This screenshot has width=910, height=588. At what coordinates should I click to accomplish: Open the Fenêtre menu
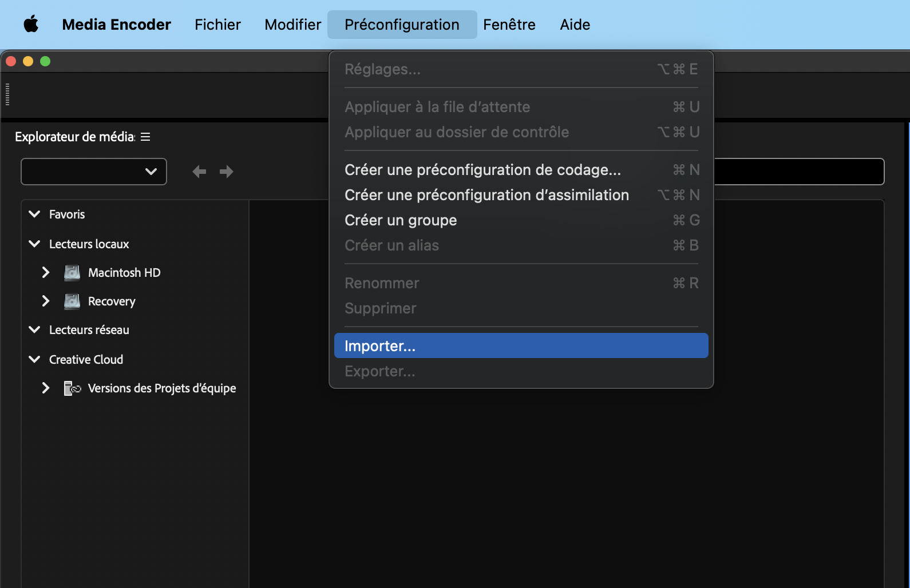click(x=509, y=25)
